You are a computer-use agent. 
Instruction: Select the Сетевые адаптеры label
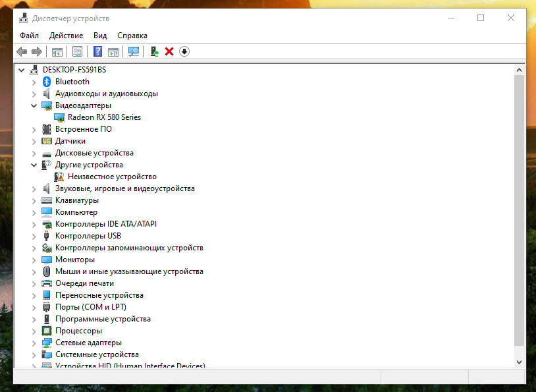coord(88,343)
